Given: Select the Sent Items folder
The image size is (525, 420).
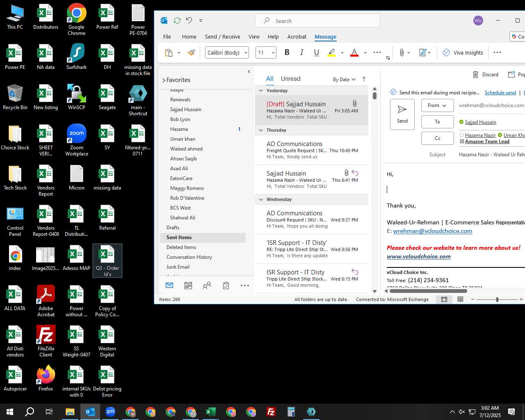Looking at the screenshot, I should pyautogui.click(x=203, y=237).
